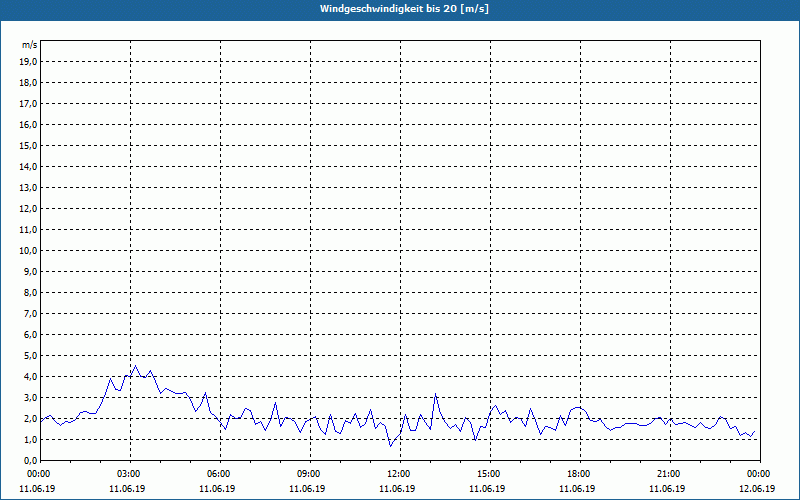
Task: Click the 12,0 y-axis label
Action: 28,209
